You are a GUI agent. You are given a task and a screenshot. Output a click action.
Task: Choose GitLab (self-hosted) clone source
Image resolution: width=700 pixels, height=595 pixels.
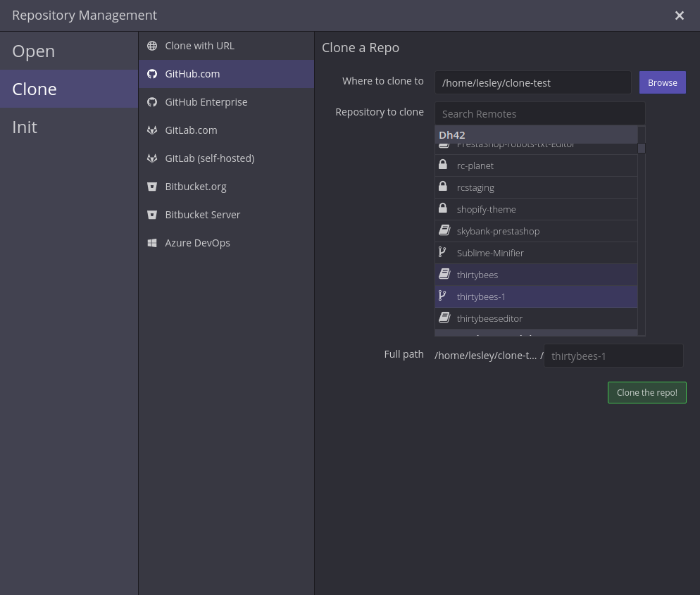point(226,158)
